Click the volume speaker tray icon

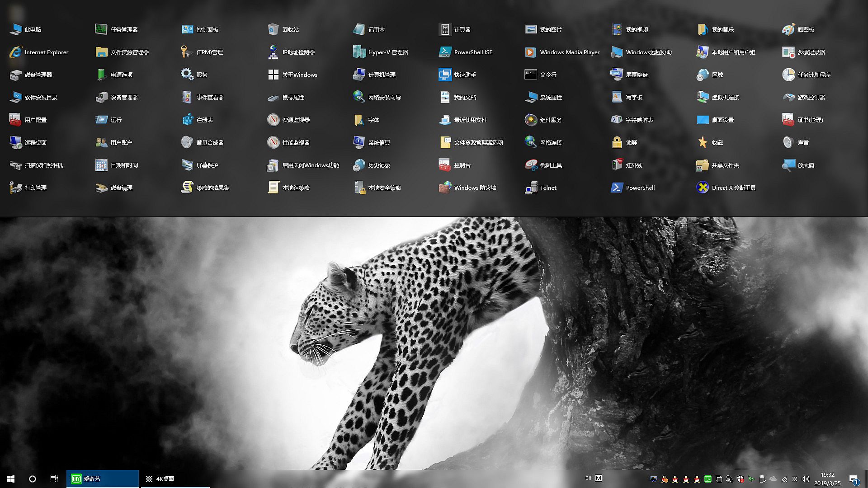(x=805, y=479)
